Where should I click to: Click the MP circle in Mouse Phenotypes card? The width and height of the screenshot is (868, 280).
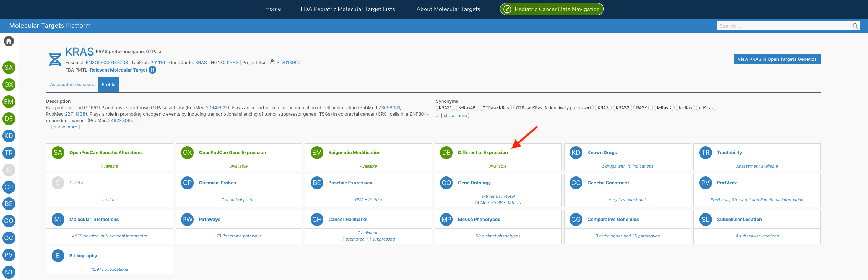click(446, 220)
